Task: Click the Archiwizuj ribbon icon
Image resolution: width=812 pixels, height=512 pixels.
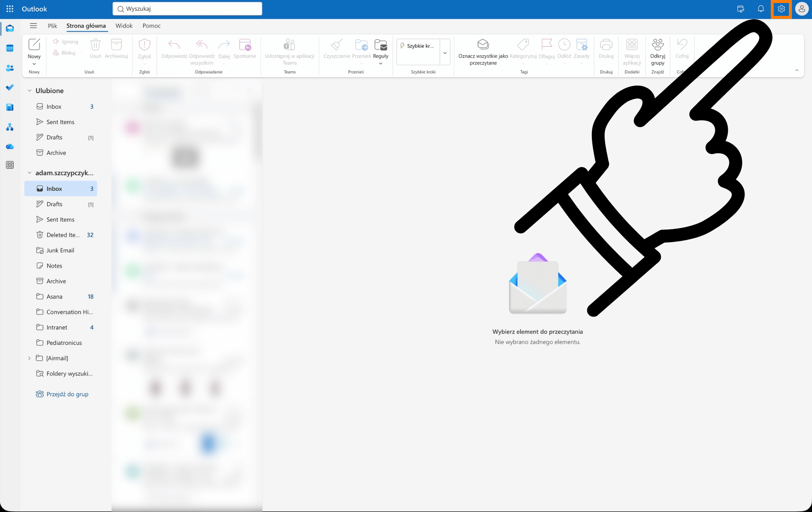Action: click(x=116, y=44)
